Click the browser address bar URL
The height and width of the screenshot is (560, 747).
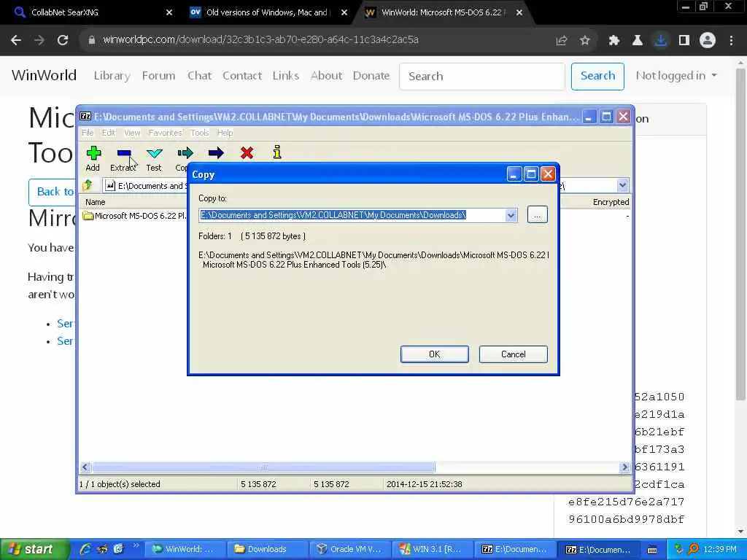[x=260, y=40]
